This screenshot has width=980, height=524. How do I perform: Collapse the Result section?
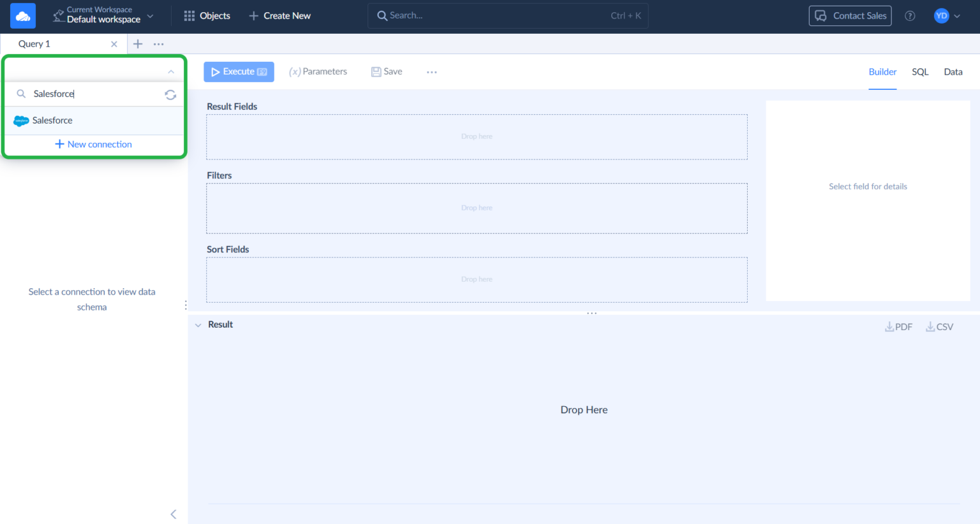point(198,325)
